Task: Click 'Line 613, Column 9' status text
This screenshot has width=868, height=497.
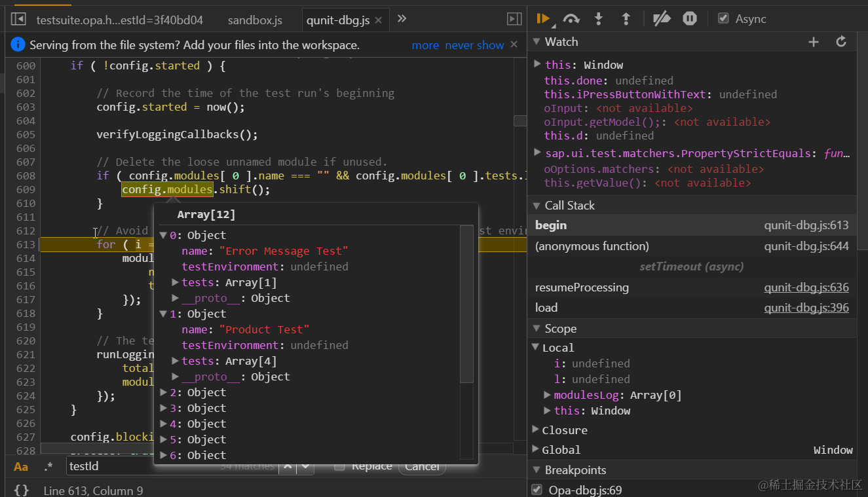Action: pyautogui.click(x=93, y=490)
